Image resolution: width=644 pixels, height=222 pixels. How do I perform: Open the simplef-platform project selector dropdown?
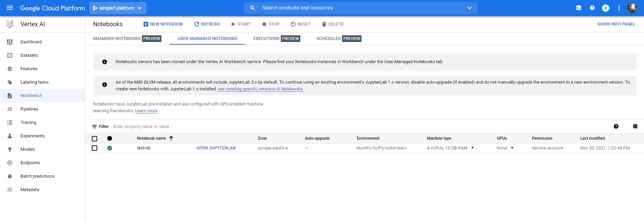click(118, 8)
